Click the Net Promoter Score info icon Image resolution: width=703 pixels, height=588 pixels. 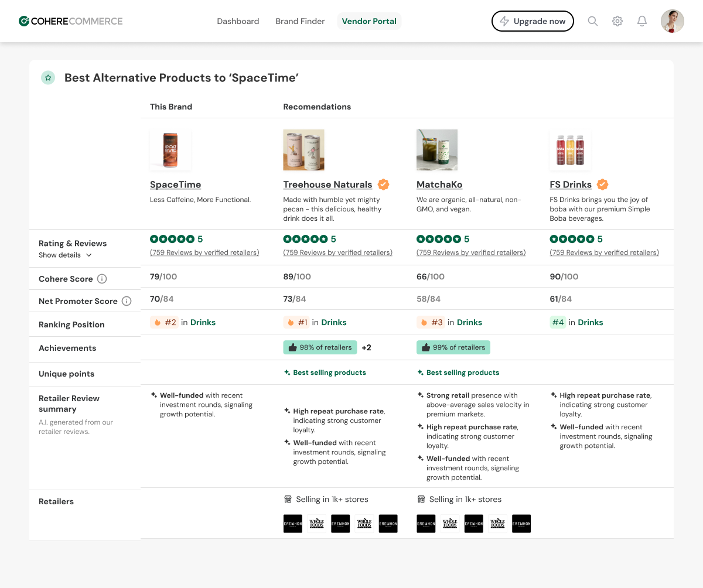click(x=127, y=301)
